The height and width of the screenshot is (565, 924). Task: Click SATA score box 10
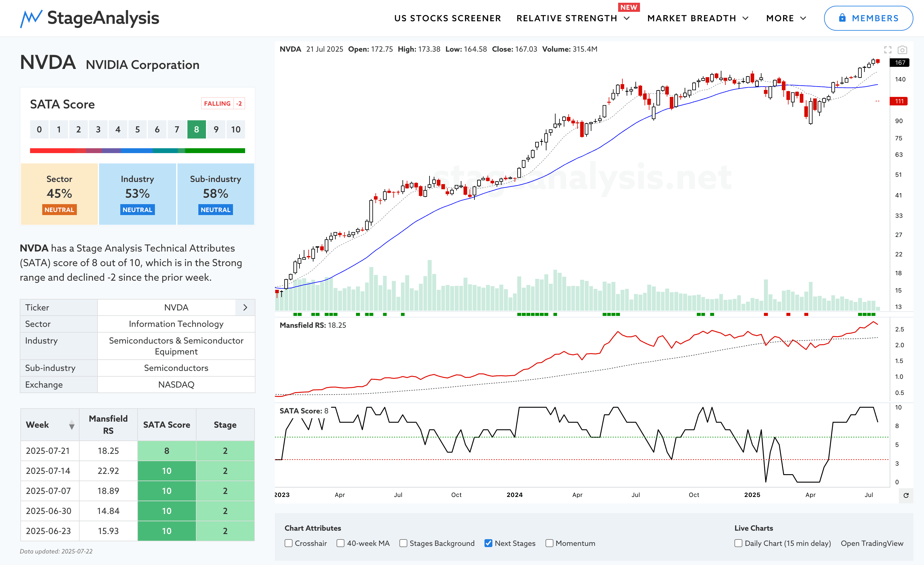pyautogui.click(x=235, y=129)
